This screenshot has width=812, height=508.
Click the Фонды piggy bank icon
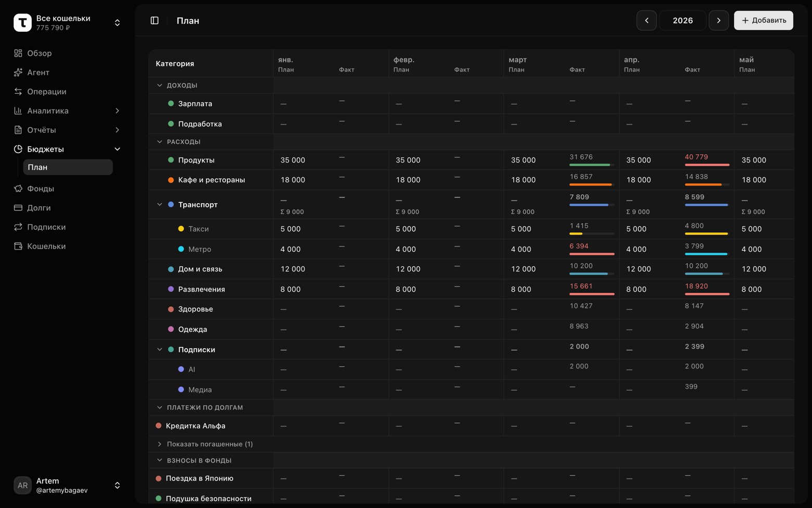[18, 189]
